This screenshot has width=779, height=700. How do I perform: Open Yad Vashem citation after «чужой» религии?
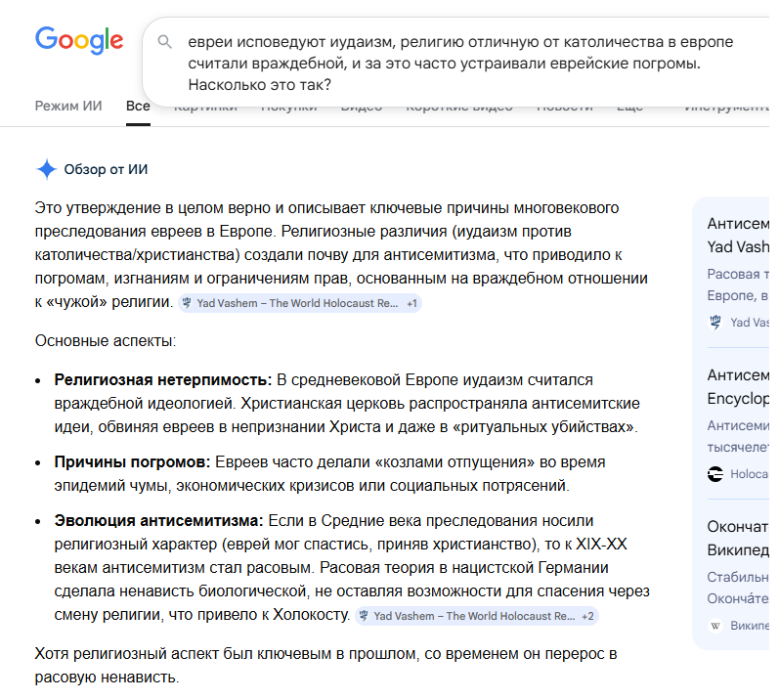[297, 304]
